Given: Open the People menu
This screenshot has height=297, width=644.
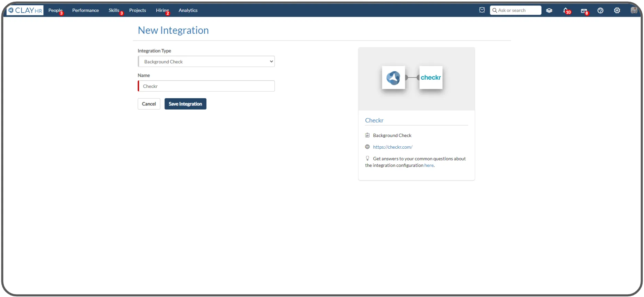Looking at the screenshot, I should click(55, 10).
